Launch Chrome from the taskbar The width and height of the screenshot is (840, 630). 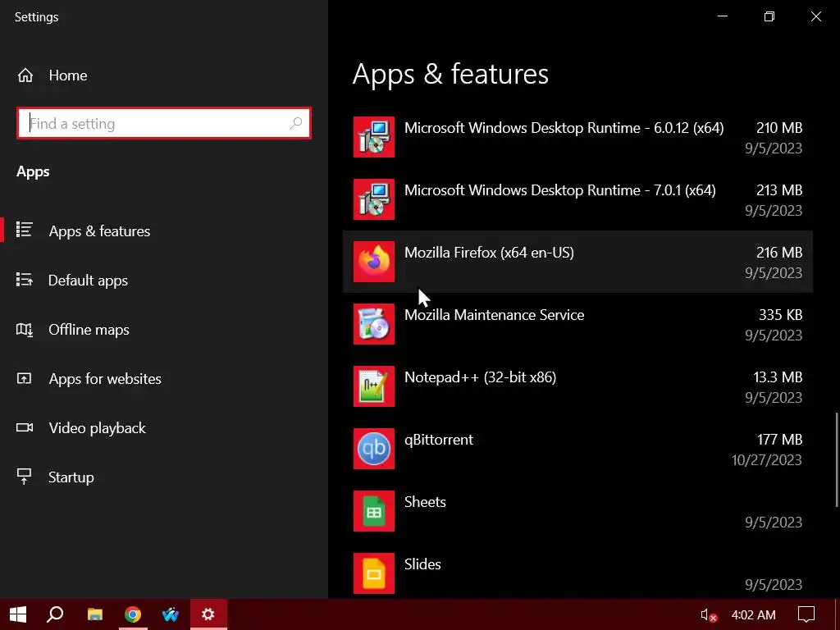(x=133, y=614)
